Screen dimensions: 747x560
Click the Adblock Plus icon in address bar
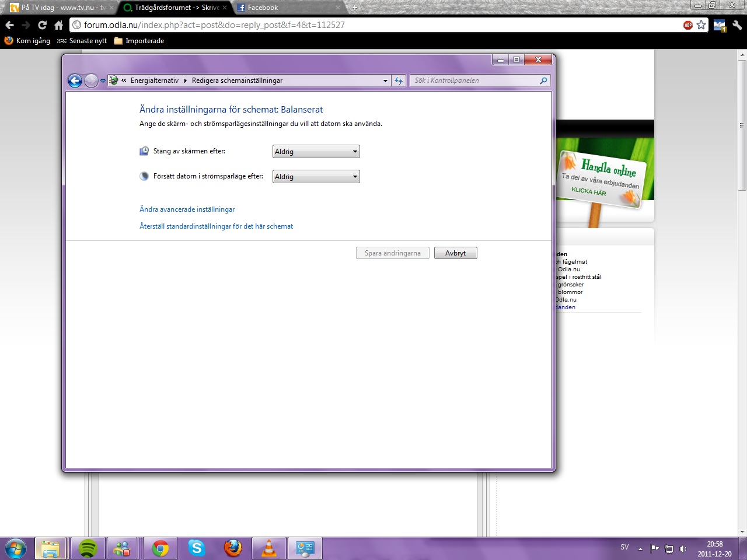coord(688,25)
